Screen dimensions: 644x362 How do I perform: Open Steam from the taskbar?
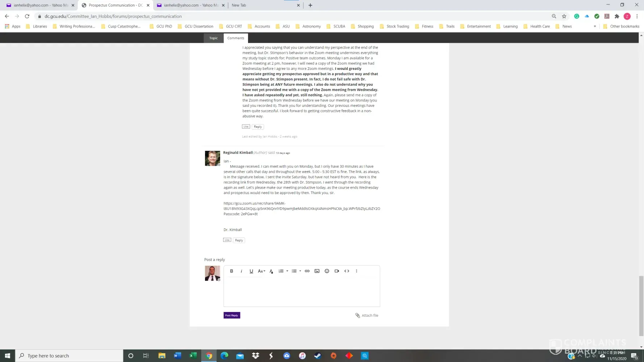(x=318, y=356)
